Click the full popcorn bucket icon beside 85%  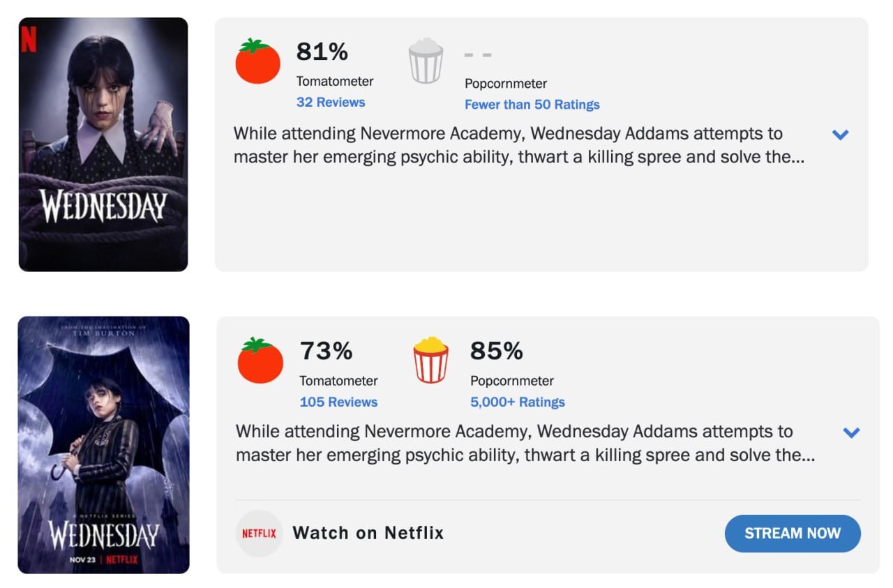tap(430, 360)
